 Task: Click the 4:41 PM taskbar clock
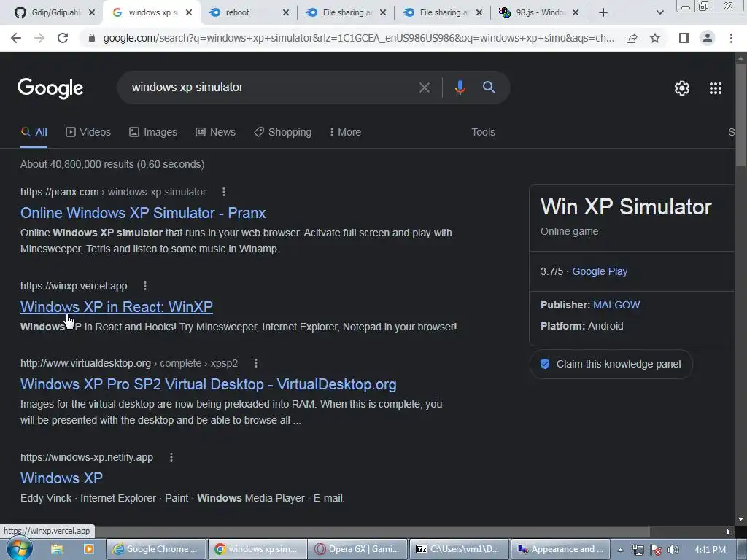point(710,550)
